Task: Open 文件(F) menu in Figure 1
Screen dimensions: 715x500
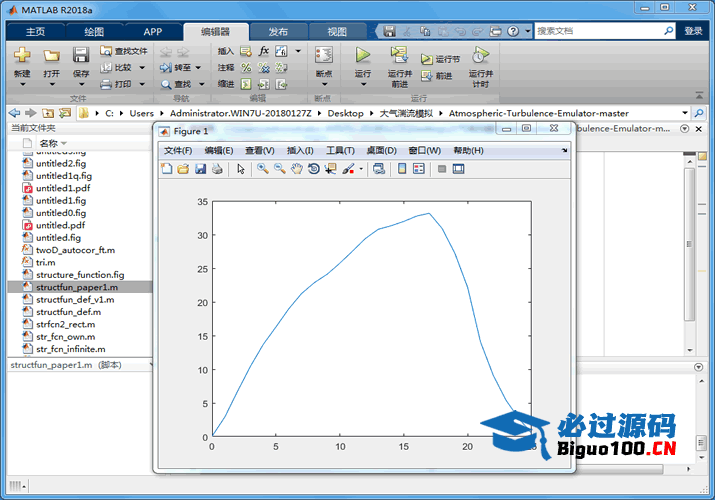Action: pos(178,150)
